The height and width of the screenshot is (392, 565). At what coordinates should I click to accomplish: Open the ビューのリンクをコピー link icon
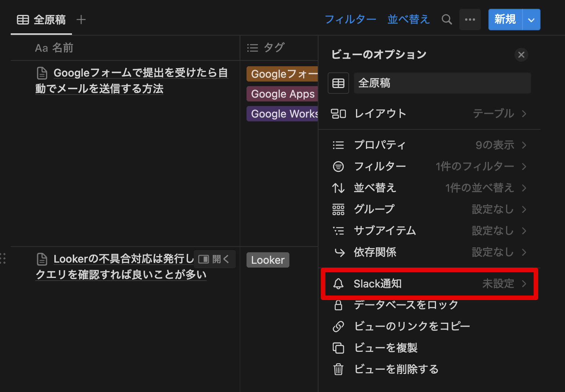pyautogui.click(x=338, y=326)
